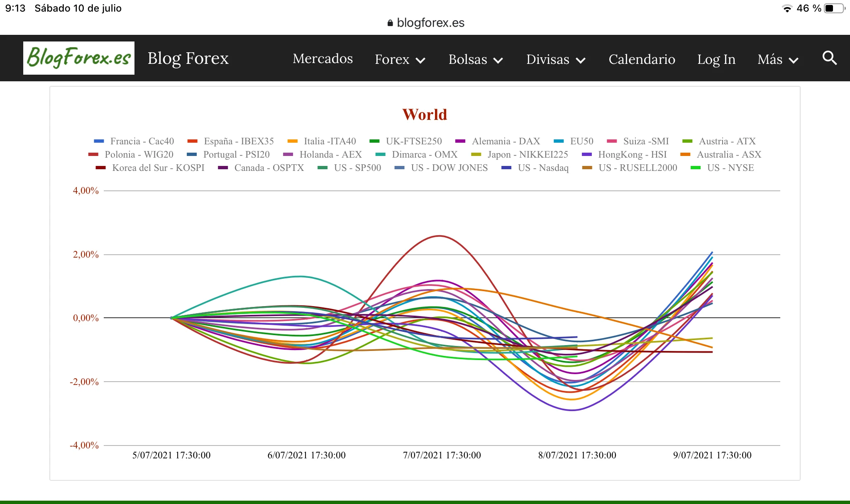Click the blogforex.es address bar
Image resolution: width=850 pixels, height=504 pixels.
tap(430, 23)
